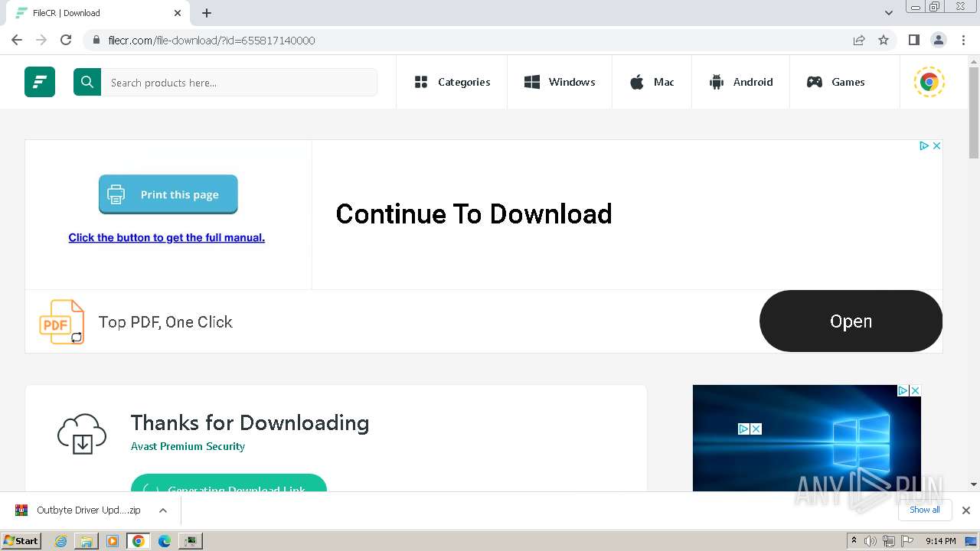
Task: Open the Mac software menu
Action: 652,82
